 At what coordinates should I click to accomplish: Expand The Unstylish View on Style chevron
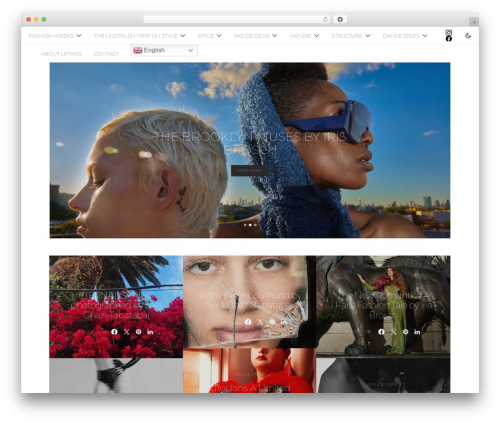tap(183, 36)
